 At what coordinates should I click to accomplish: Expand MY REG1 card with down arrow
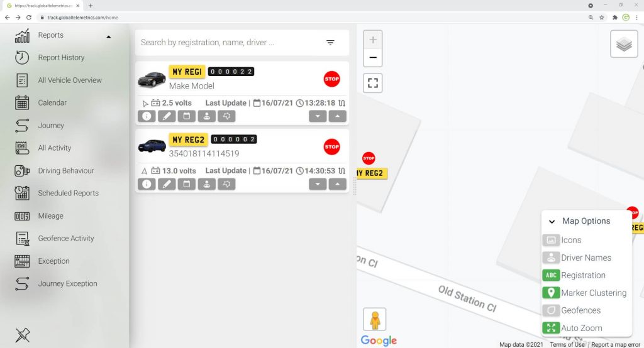[318, 116]
